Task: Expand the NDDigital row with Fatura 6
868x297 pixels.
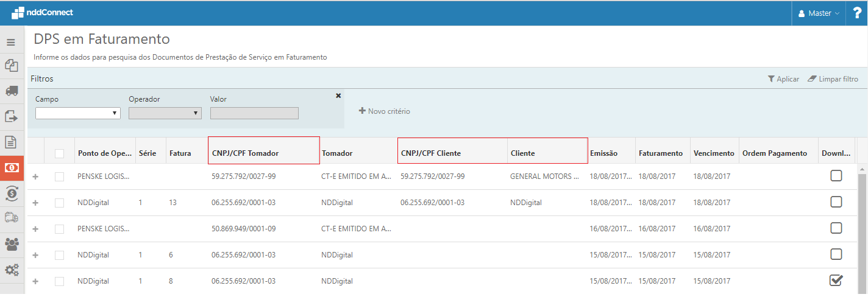Action: [x=35, y=255]
